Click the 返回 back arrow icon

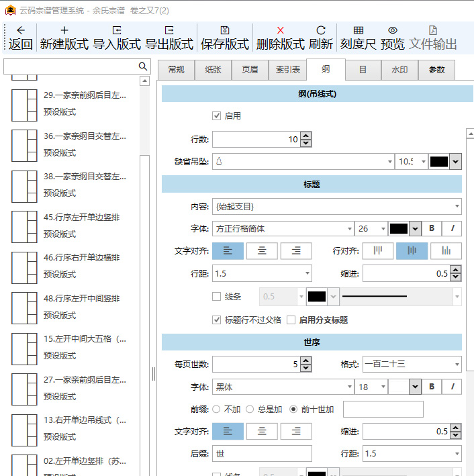tap(21, 30)
